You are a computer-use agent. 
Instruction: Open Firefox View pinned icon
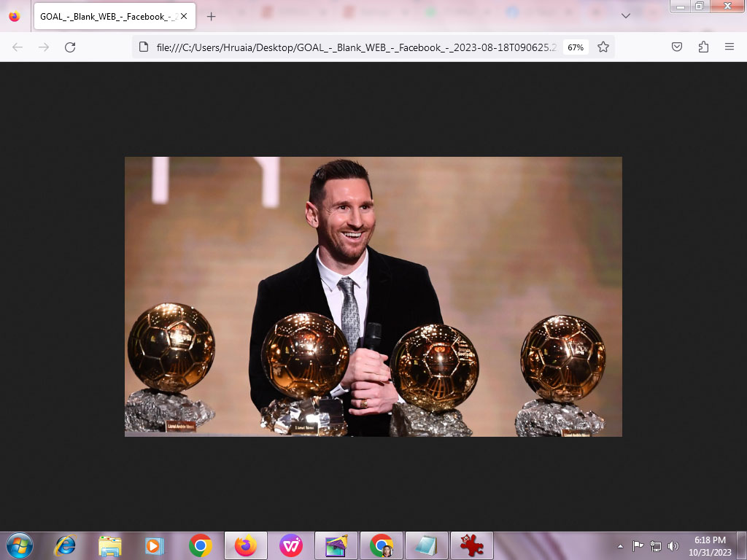tap(15, 16)
